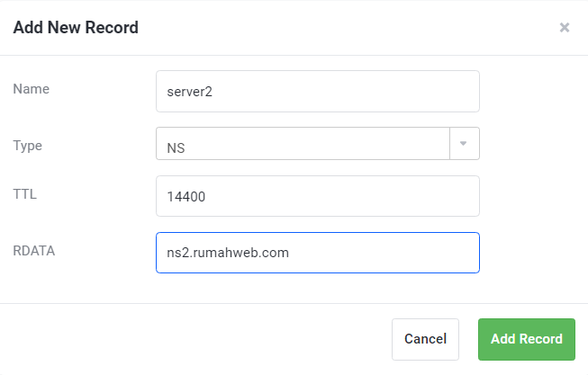Click into the TTL input field
The height and width of the screenshot is (375, 588).
(318, 196)
